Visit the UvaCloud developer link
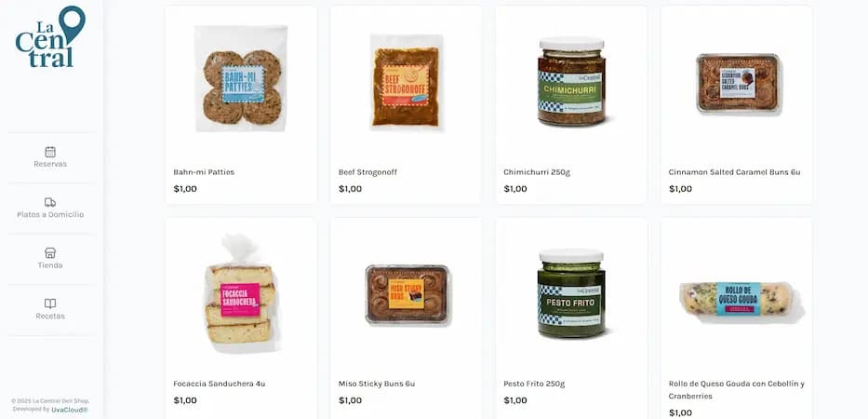The image size is (868, 419). (x=70, y=410)
